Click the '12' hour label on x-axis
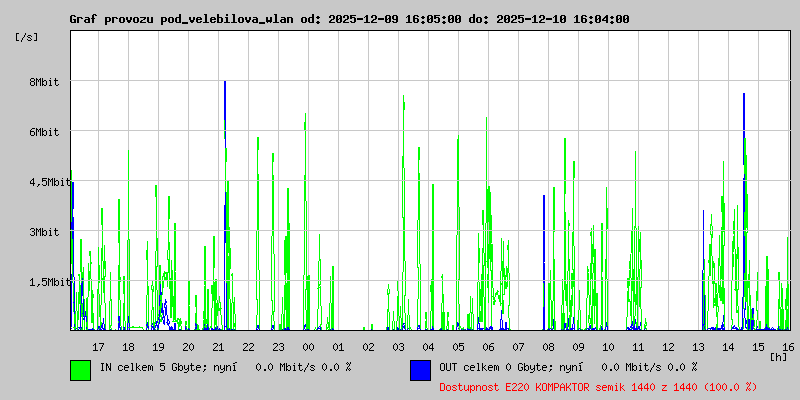The height and width of the screenshot is (400, 800). 668,347
